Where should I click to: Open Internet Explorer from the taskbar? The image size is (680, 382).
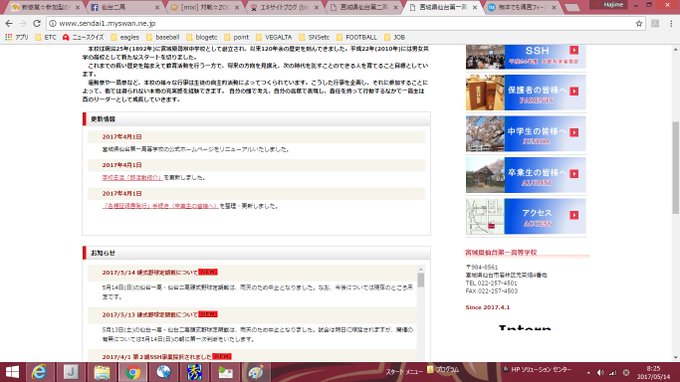click(x=39, y=372)
